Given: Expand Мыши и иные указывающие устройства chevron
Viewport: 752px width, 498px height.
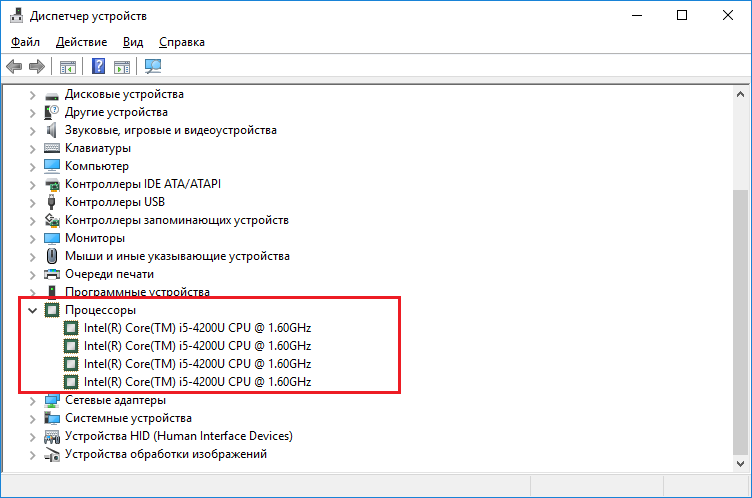Looking at the screenshot, I should pyautogui.click(x=32, y=257).
